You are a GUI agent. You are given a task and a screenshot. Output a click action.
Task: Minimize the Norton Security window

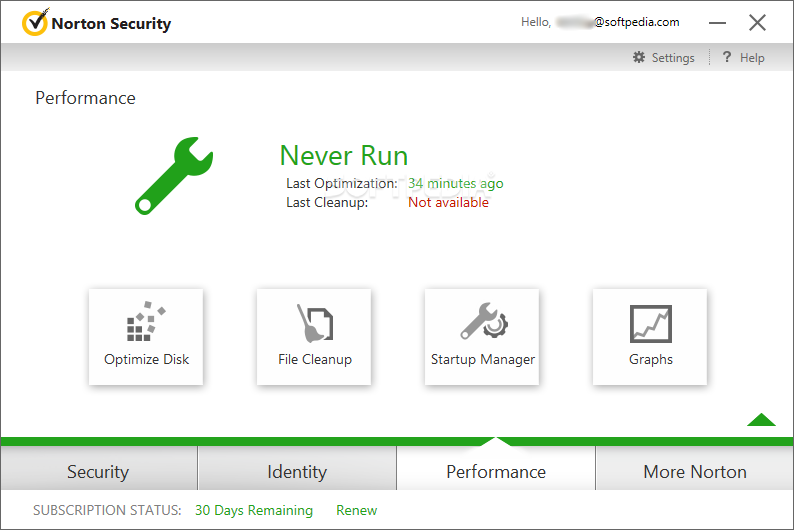pos(717,23)
